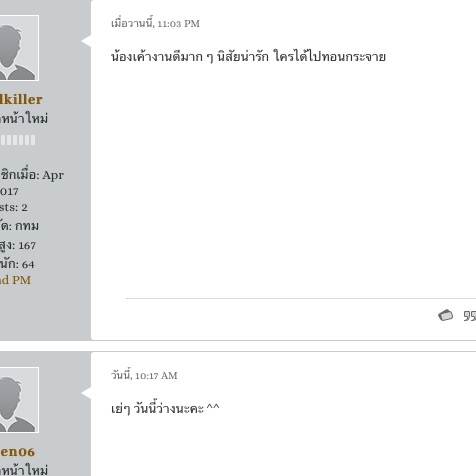Click the join date Apr 2017 text
Screen dimensions: 476x476
[32, 183]
